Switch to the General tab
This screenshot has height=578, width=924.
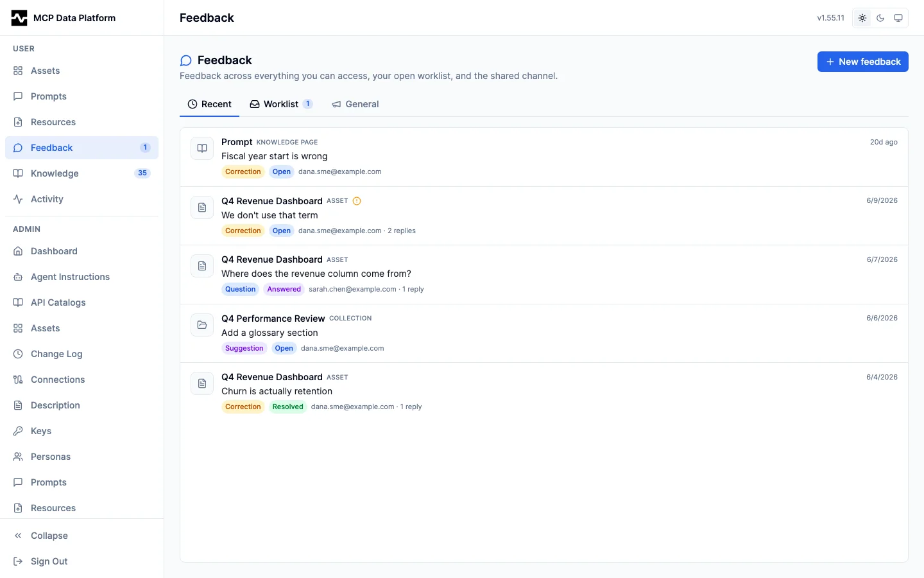click(x=355, y=104)
